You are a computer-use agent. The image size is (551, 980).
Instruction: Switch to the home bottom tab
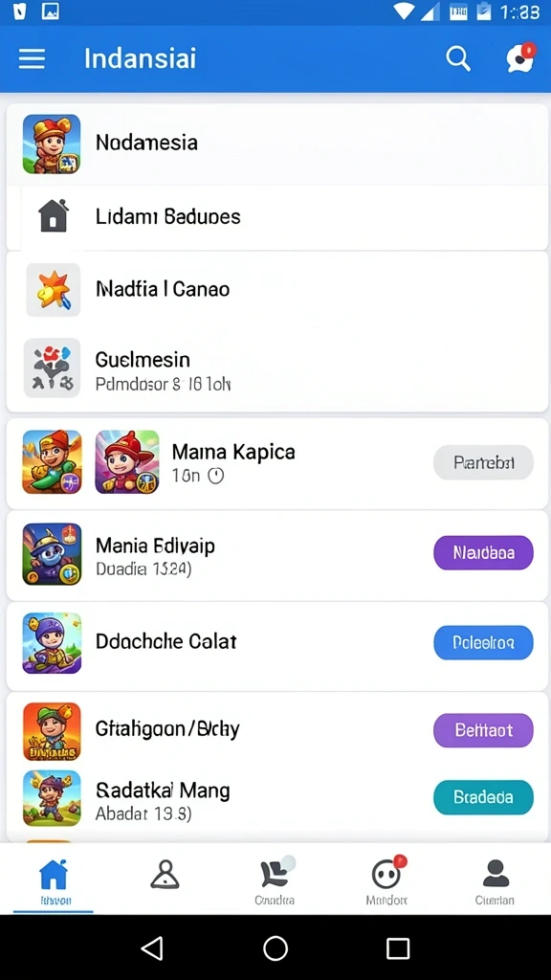(54, 881)
